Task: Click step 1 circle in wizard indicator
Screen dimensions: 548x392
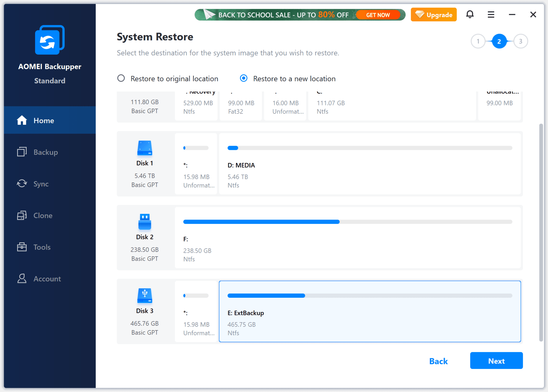Action: tap(478, 41)
